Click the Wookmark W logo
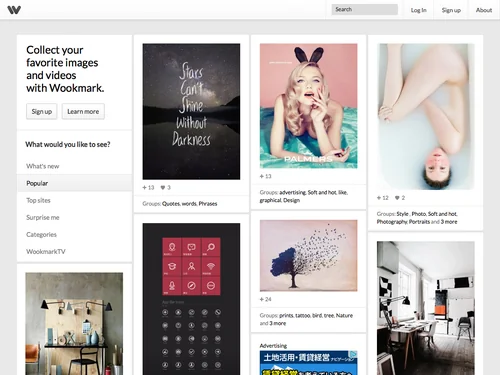The width and height of the screenshot is (500, 375). click(14, 10)
